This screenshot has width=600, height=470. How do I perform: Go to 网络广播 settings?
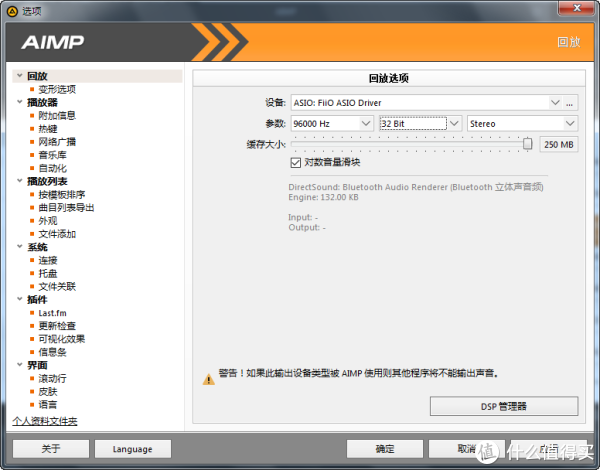point(57,142)
